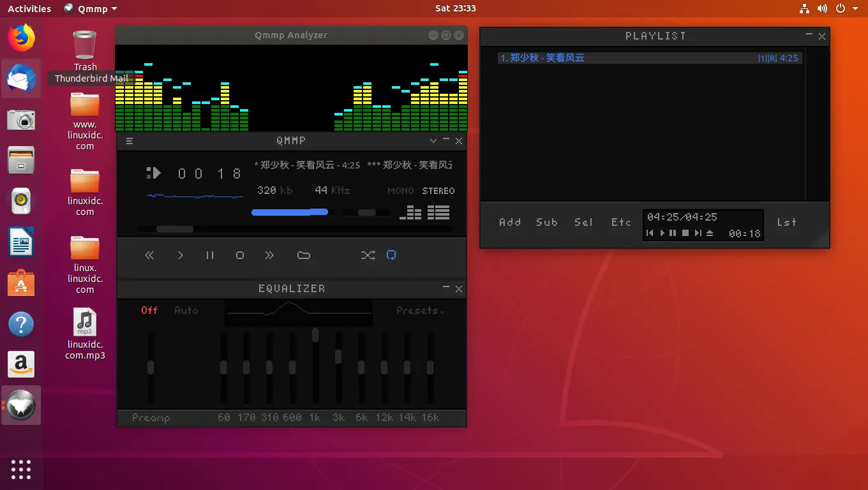Click the open file eject icon in Qmmp

[x=304, y=255]
